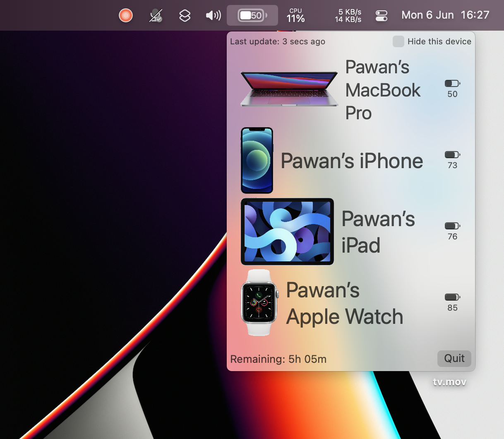Click the iPad device image
The width and height of the screenshot is (504, 439).
coord(287,232)
